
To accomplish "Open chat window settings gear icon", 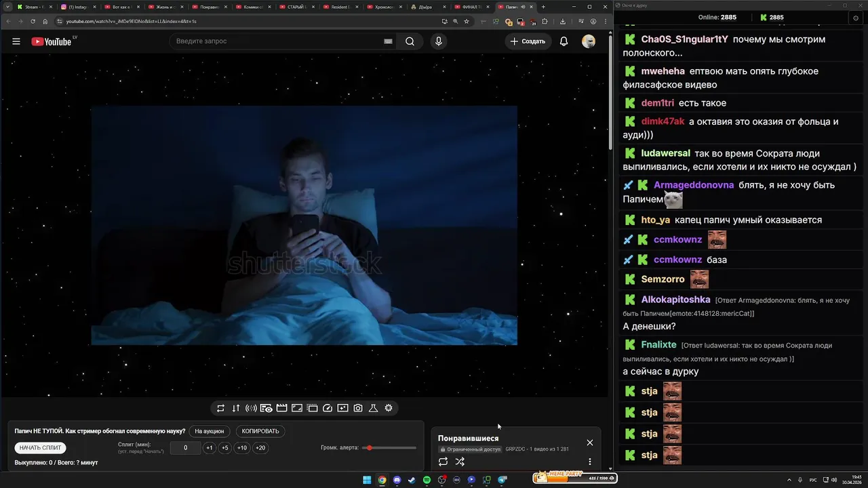I will tap(856, 18).
